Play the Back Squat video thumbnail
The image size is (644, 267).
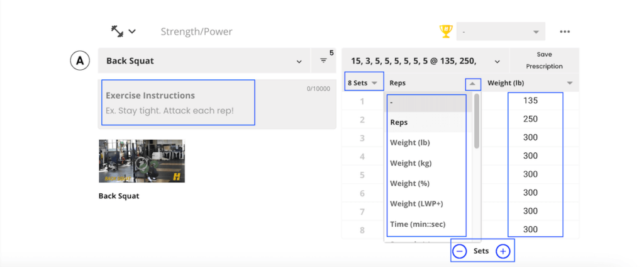(x=142, y=161)
